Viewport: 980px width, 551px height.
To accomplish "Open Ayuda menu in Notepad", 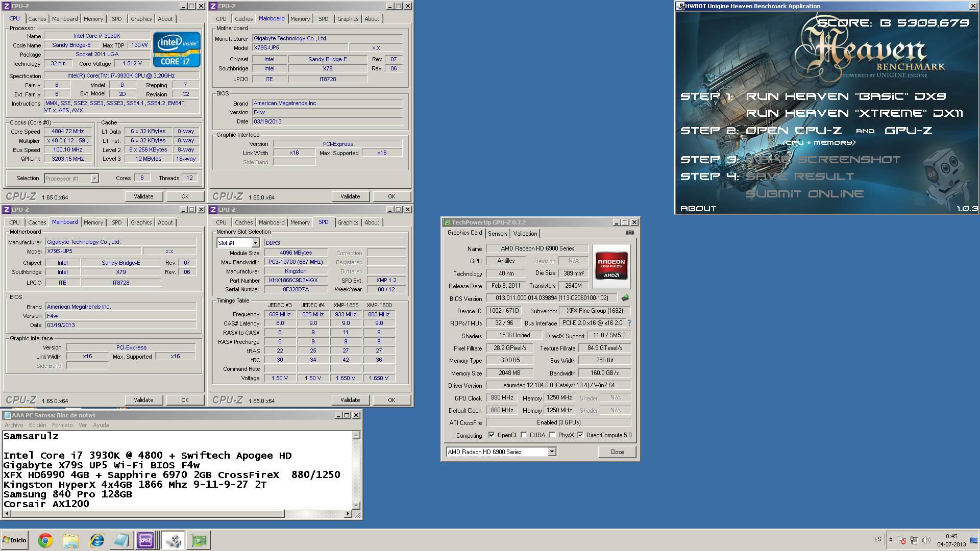I will pos(101,425).
